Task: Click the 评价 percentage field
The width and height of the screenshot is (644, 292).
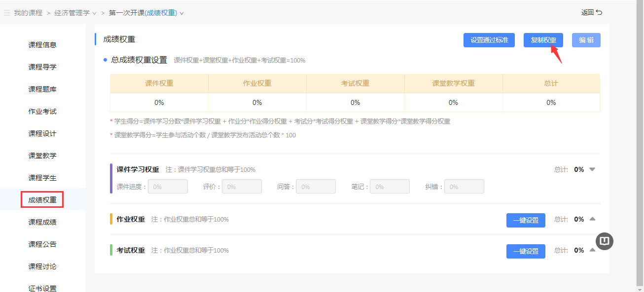Action: pyautogui.click(x=242, y=187)
